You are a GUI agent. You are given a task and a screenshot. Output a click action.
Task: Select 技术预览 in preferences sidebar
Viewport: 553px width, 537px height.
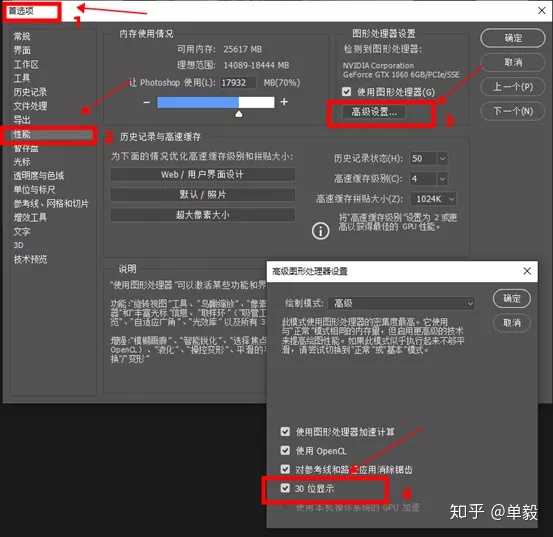click(x=30, y=259)
